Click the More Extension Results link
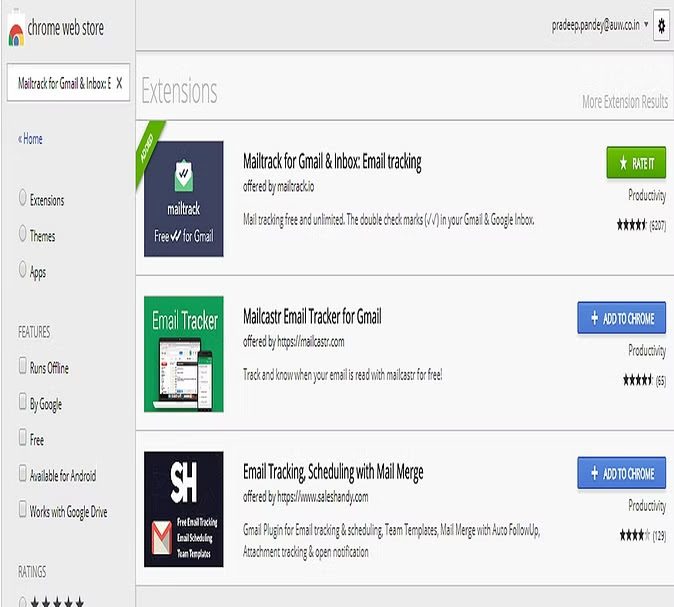This screenshot has height=607, width=674. [625, 102]
